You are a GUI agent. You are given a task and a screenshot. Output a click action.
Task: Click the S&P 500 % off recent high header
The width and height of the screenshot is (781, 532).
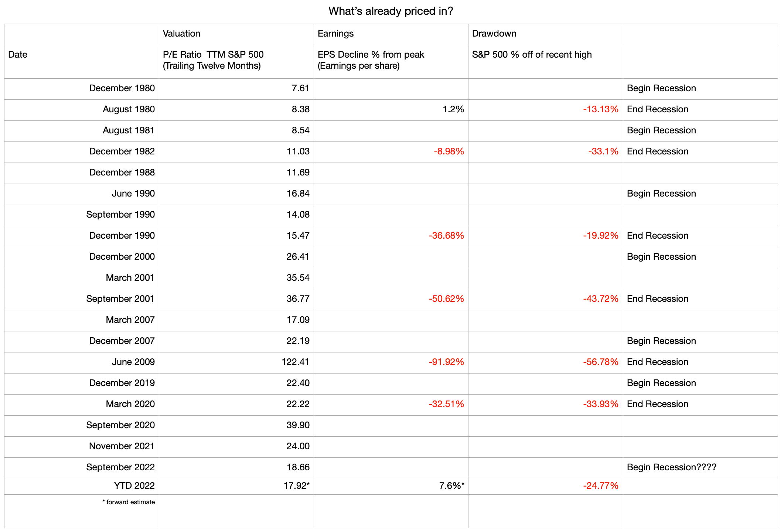point(532,55)
